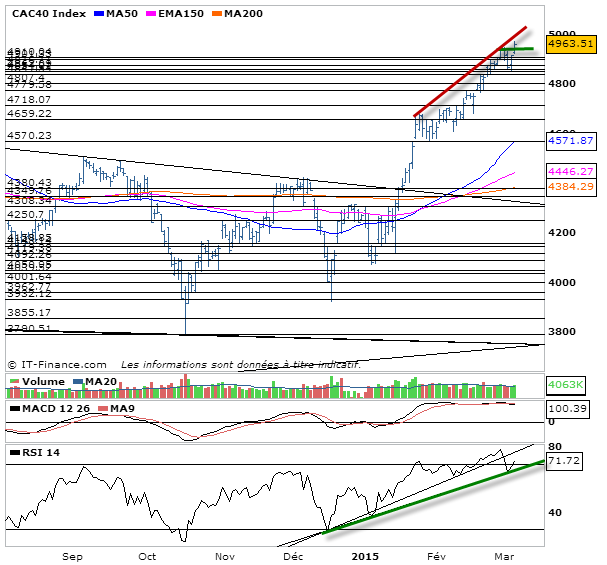Select the MACD 12 26 indicator label

[43, 409]
